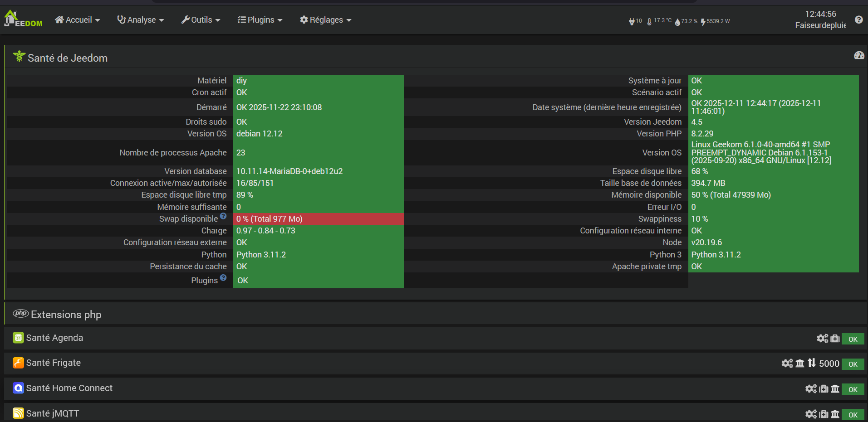Click Espace disque libre value 68 %

pyautogui.click(x=700, y=171)
